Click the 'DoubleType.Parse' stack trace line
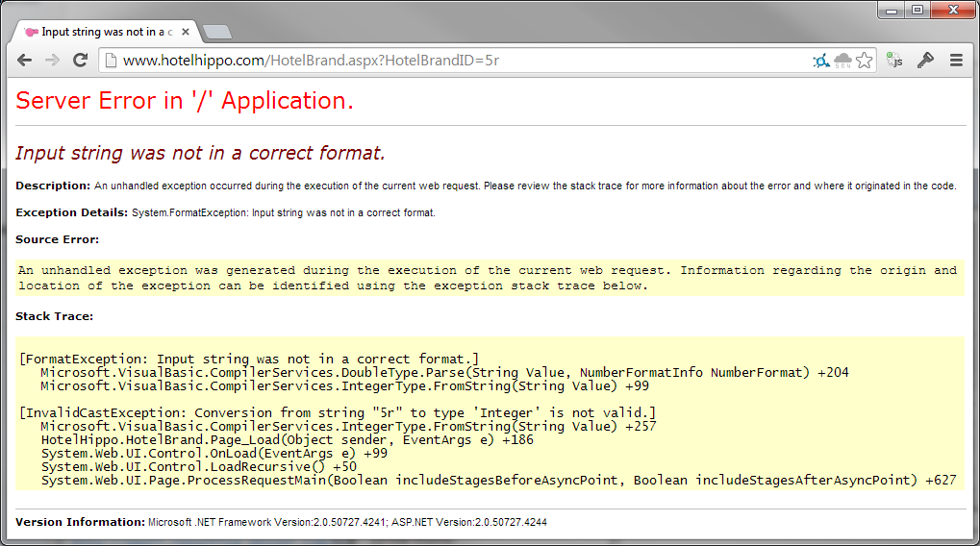The width and height of the screenshot is (980, 546). (445, 373)
